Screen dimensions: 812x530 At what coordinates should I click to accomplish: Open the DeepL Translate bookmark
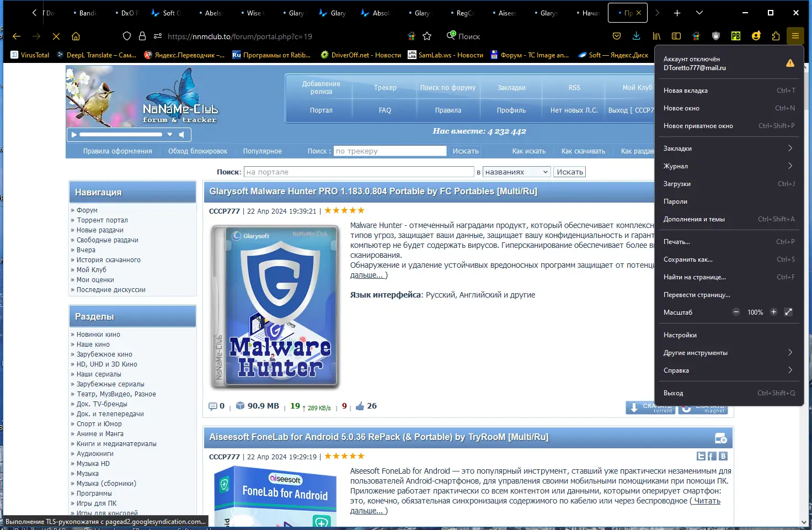97,55
